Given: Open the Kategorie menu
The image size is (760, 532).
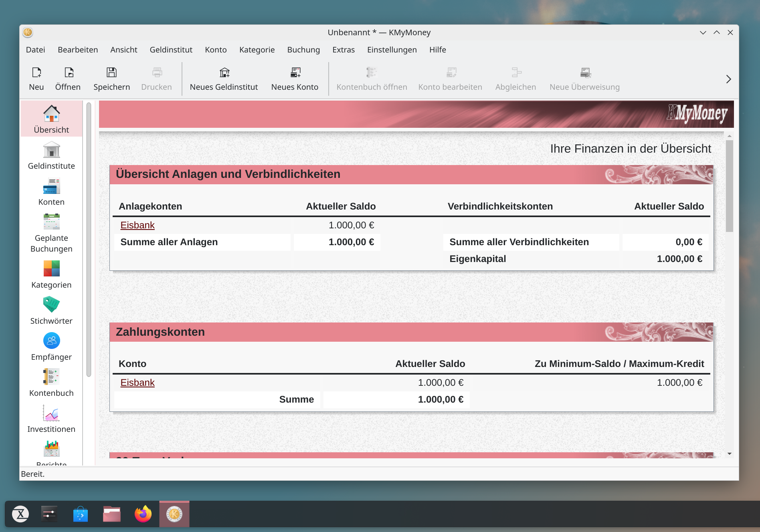Looking at the screenshot, I should point(257,50).
